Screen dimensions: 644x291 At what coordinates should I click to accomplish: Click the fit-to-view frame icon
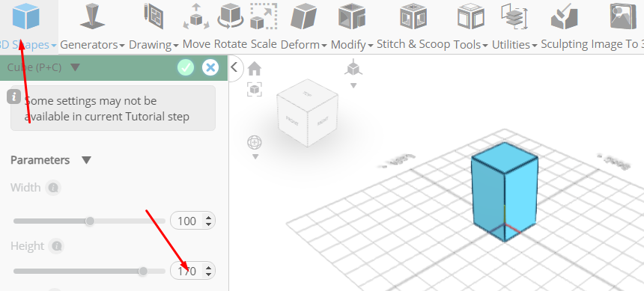(255, 89)
